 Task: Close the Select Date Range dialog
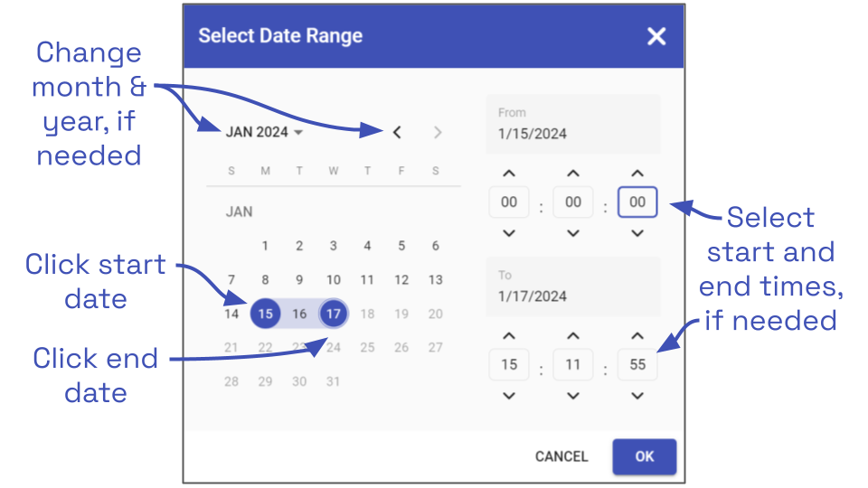tap(656, 36)
